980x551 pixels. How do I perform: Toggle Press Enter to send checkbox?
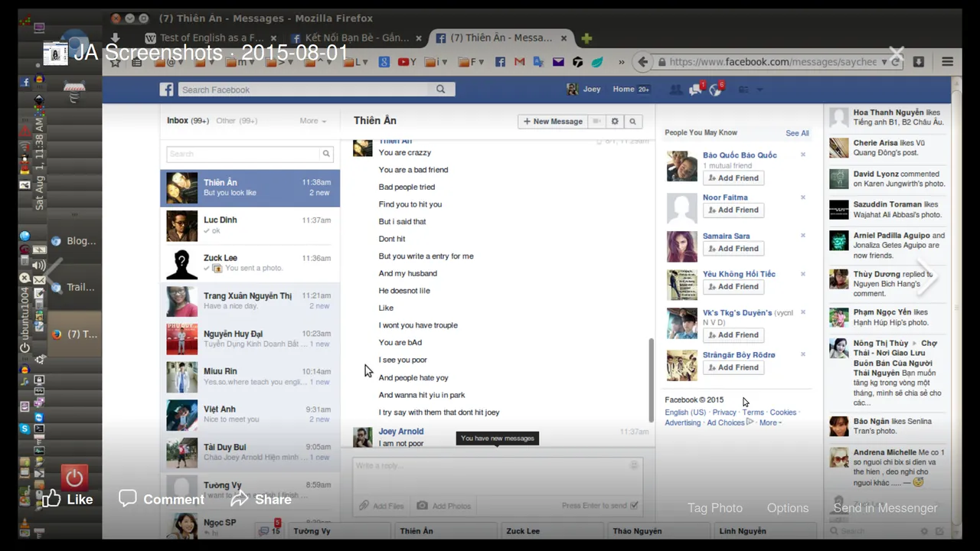634,505
